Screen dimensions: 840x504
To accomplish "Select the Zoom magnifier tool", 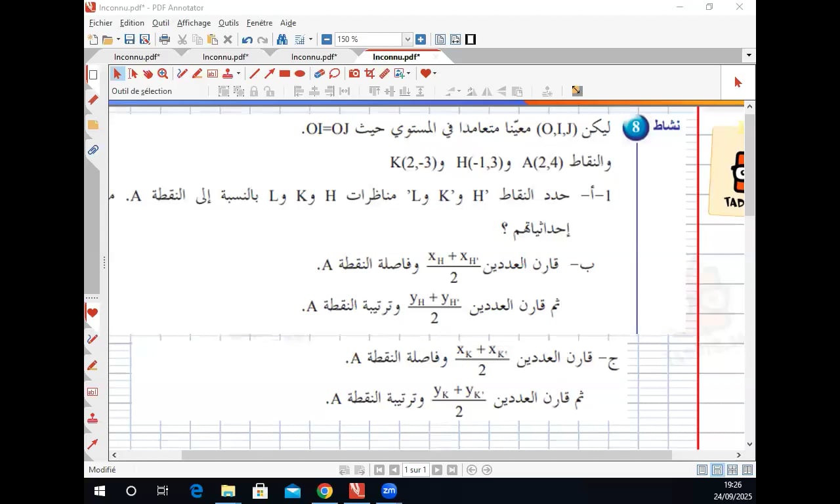I will [x=163, y=73].
